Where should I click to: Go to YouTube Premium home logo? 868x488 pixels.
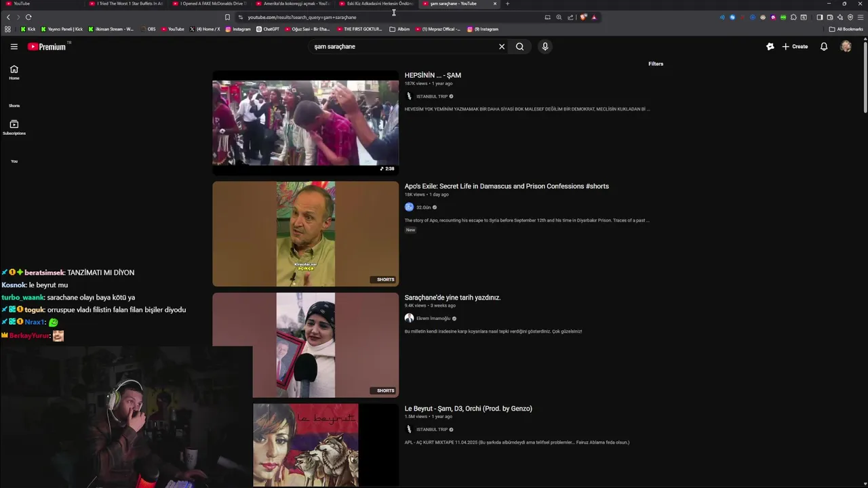click(47, 47)
